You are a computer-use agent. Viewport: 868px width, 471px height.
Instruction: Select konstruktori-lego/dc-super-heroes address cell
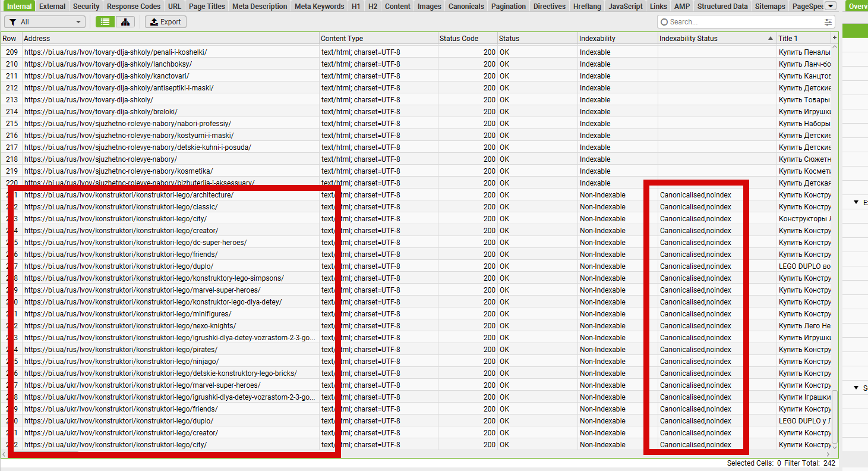(171, 243)
